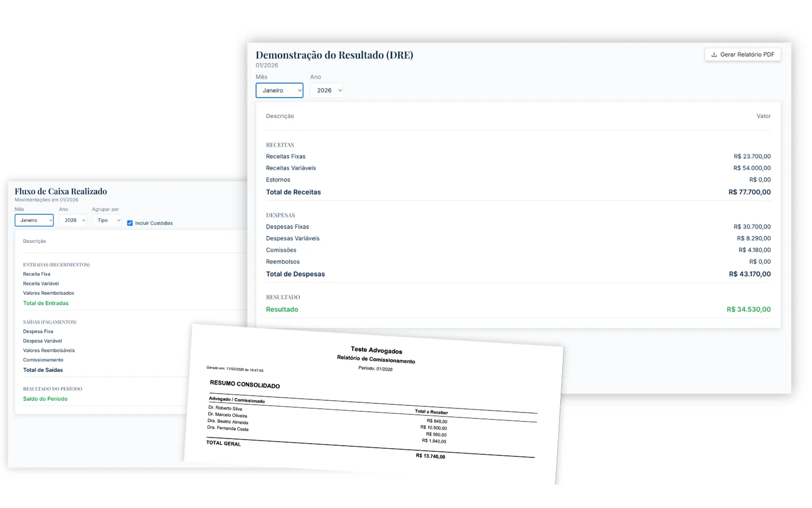Viewport: 812px width, 508px height.
Task: Click the Receitas Fixas row in DRE
Action: [518, 156]
